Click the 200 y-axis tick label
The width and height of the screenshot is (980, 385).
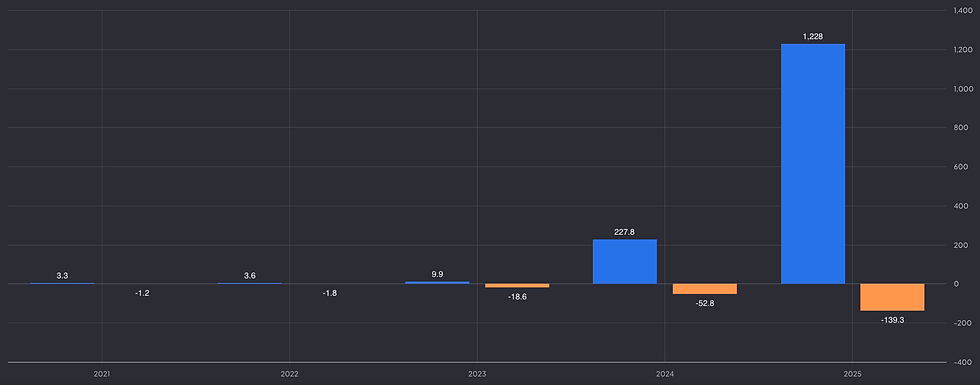(x=960, y=245)
